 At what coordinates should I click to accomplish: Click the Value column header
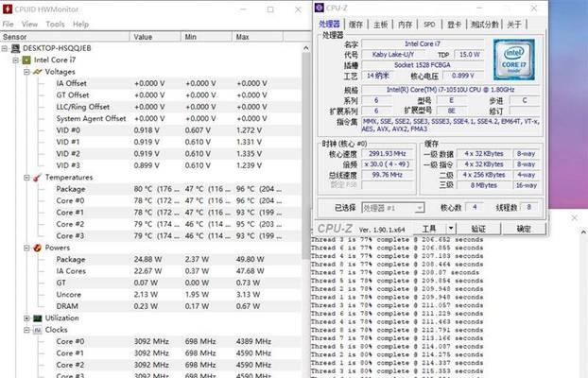coord(155,37)
